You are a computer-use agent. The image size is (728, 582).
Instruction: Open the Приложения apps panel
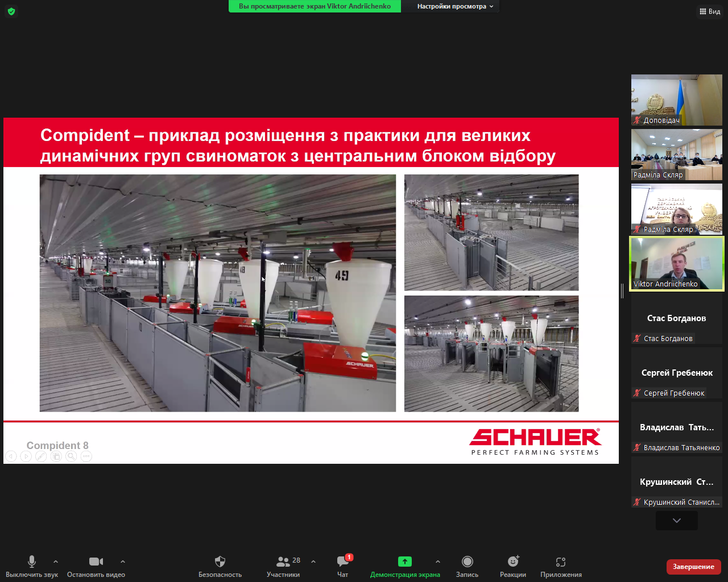click(561, 566)
